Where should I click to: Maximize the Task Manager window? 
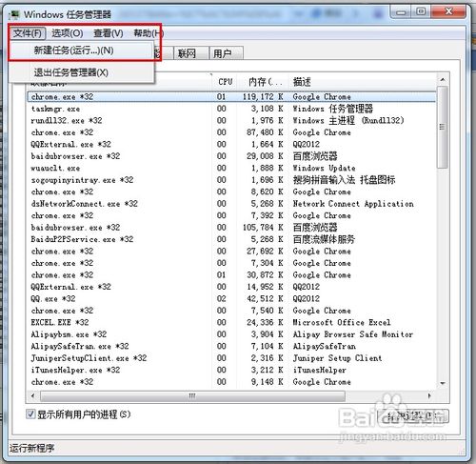point(421,12)
